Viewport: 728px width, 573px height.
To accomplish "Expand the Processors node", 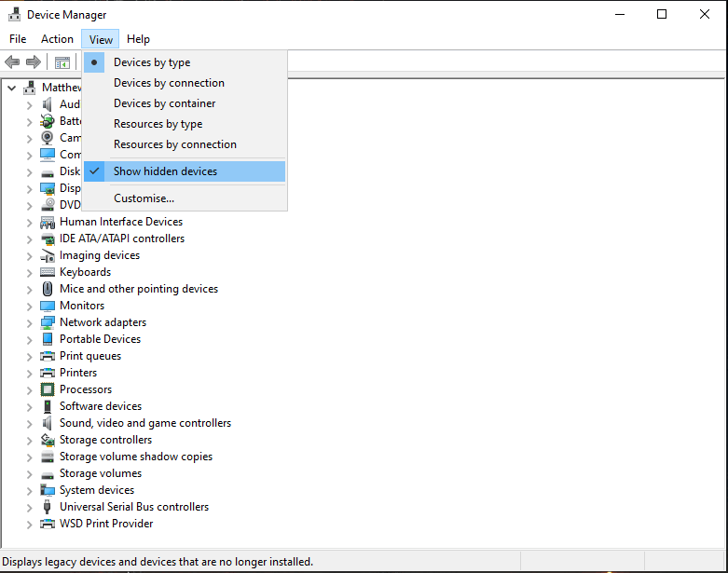I will pos(29,390).
